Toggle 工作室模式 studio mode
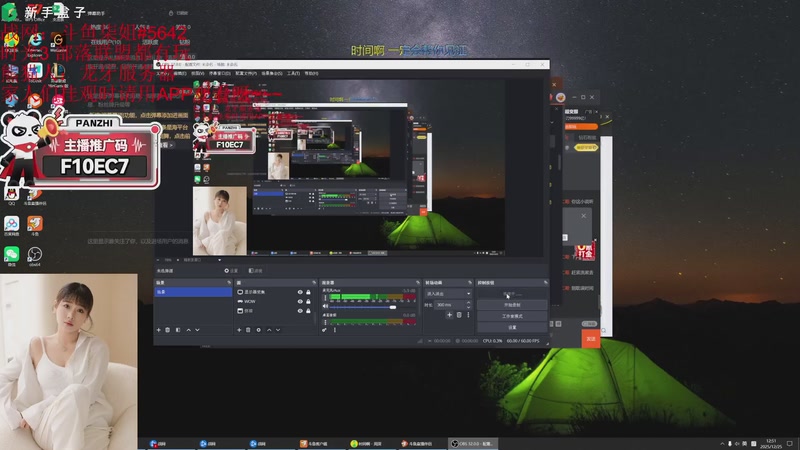The height and width of the screenshot is (450, 800). coord(512,316)
